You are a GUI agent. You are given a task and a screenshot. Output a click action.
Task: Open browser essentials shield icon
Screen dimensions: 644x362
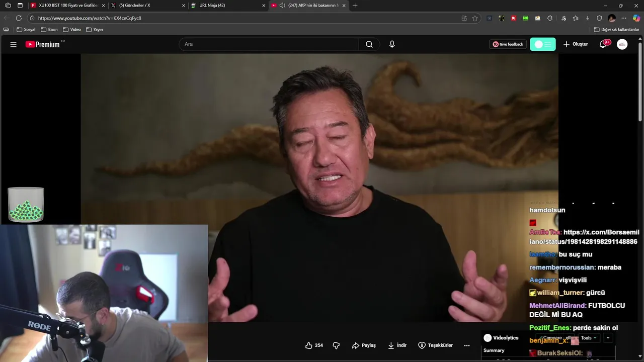click(599, 18)
